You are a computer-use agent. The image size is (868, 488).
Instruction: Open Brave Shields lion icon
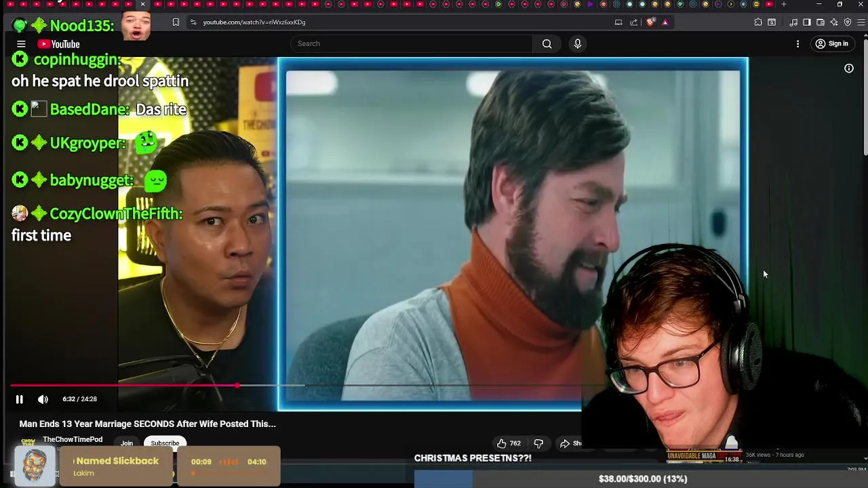pyautogui.click(x=651, y=22)
